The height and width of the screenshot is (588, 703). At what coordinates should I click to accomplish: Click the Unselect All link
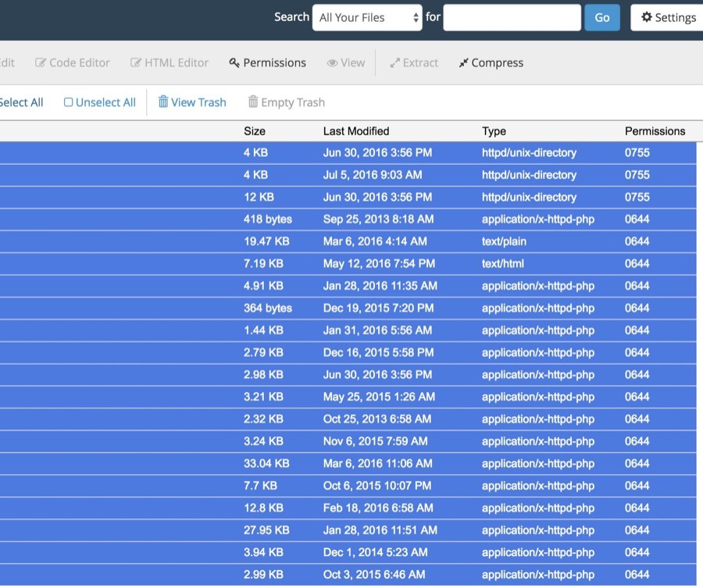pos(99,102)
